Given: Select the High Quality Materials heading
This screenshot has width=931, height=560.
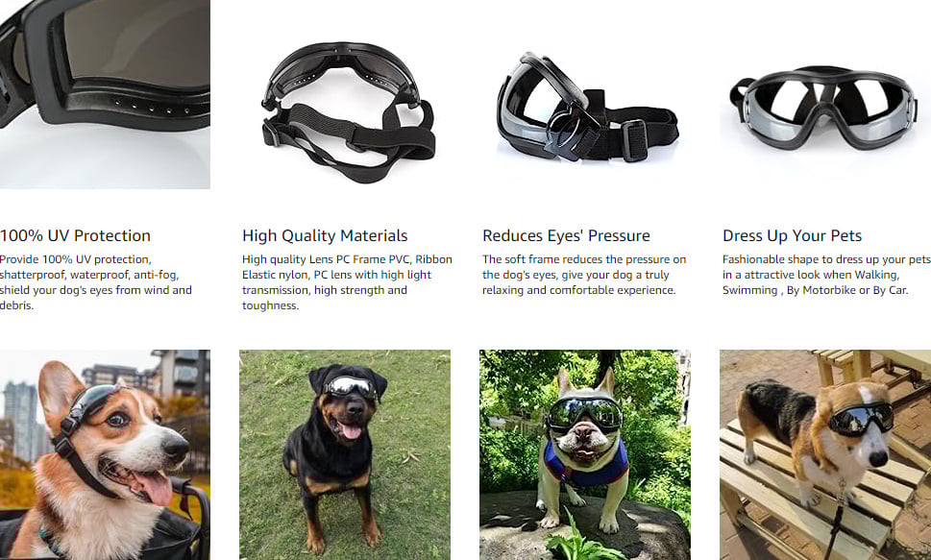Looking at the screenshot, I should pos(325,235).
